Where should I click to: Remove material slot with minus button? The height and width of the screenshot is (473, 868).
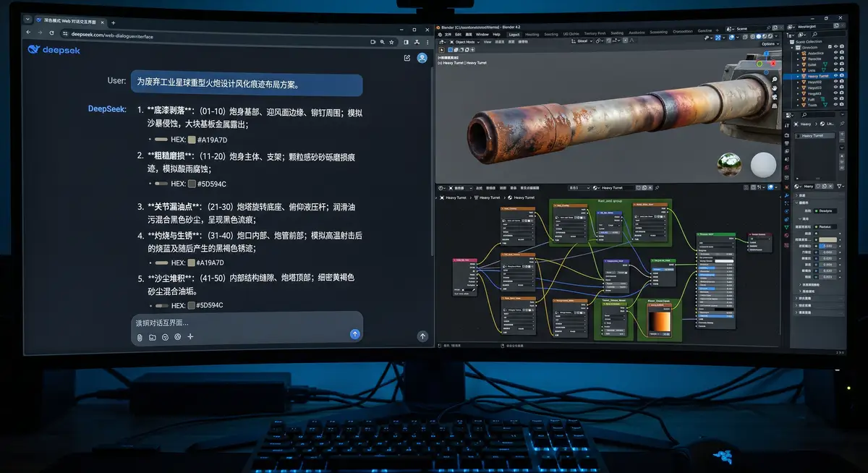(x=842, y=141)
